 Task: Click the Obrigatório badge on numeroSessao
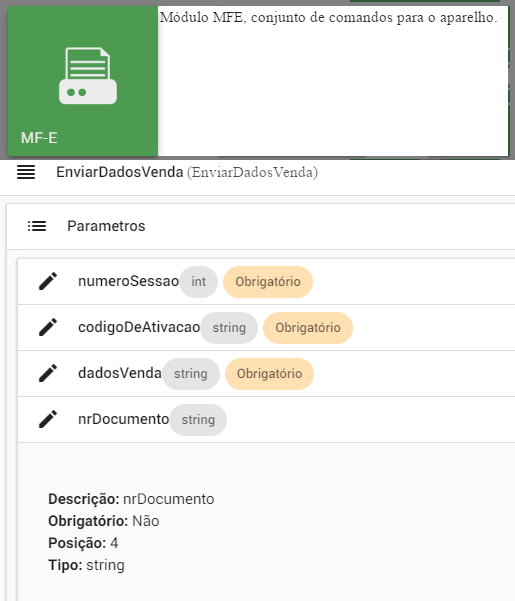click(x=268, y=282)
